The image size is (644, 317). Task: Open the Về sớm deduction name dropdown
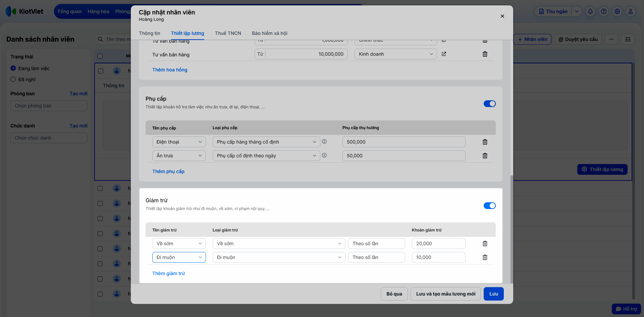[x=179, y=244]
